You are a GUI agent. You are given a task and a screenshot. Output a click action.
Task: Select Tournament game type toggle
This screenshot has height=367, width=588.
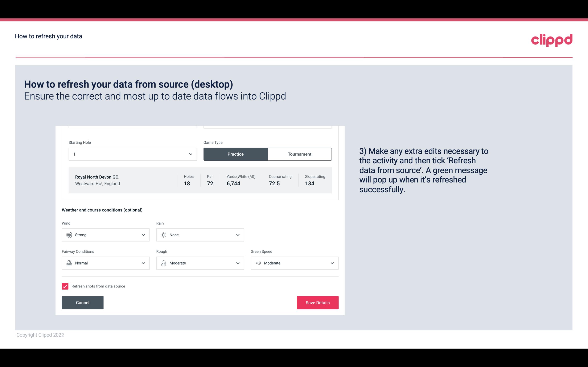click(x=299, y=154)
